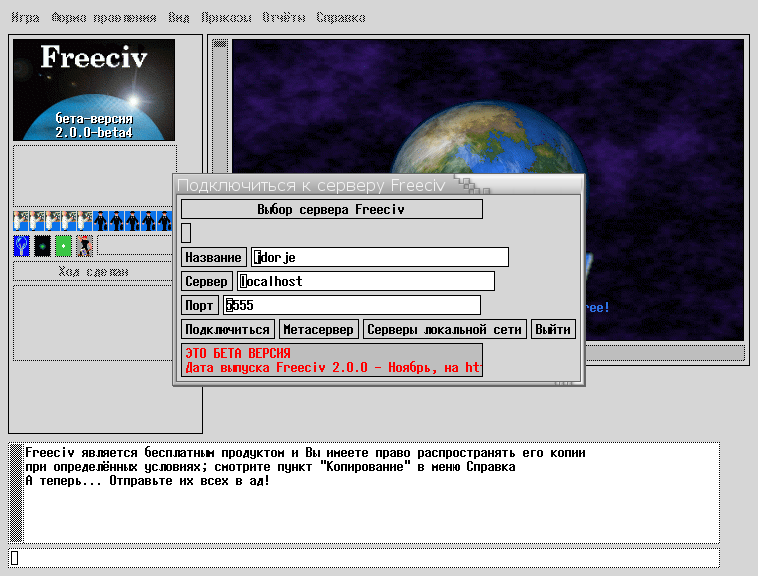Click the third taxman tax rate icon
The image size is (758, 576).
click(x=132, y=221)
